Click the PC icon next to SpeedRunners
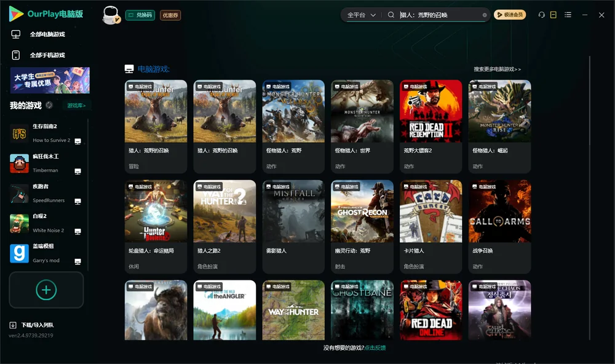Image resolution: width=615 pixels, height=364 pixels. pos(77,201)
